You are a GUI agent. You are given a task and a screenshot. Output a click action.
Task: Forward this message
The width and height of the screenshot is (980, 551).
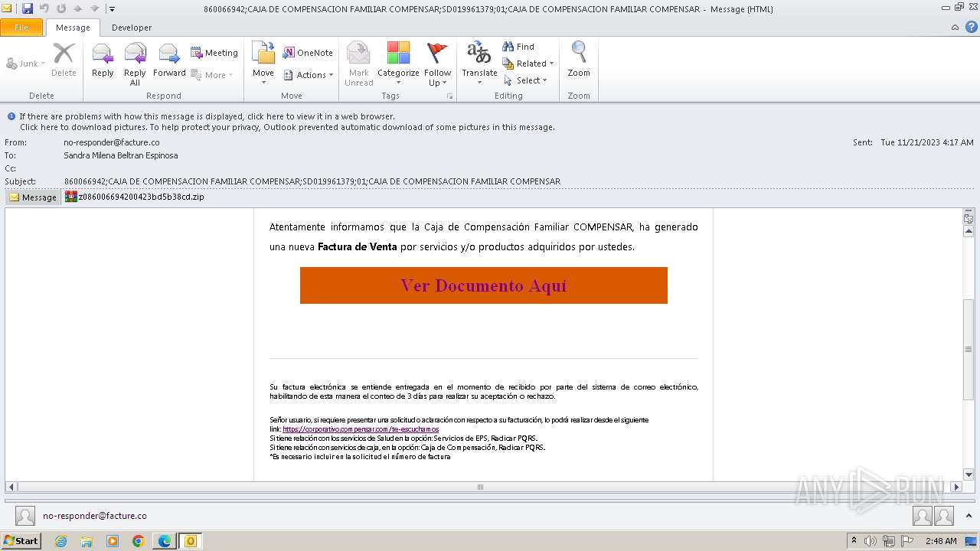pos(169,60)
